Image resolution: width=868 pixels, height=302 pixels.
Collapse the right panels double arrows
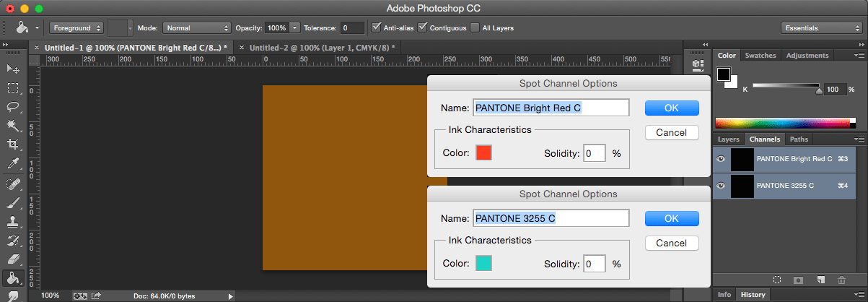click(x=861, y=43)
